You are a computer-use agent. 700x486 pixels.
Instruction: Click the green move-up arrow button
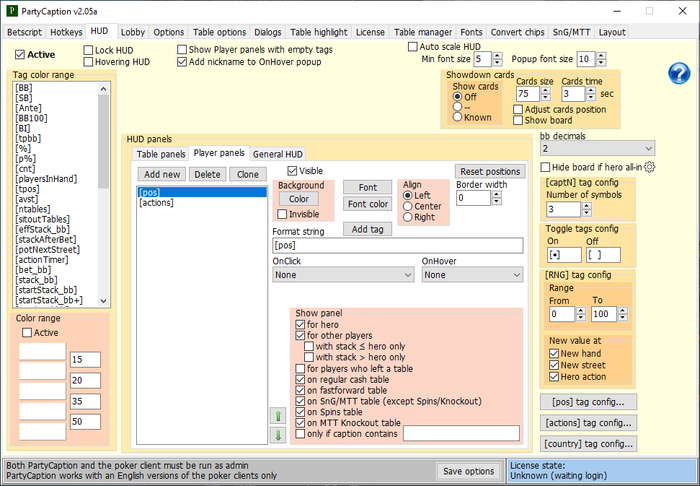click(x=278, y=415)
